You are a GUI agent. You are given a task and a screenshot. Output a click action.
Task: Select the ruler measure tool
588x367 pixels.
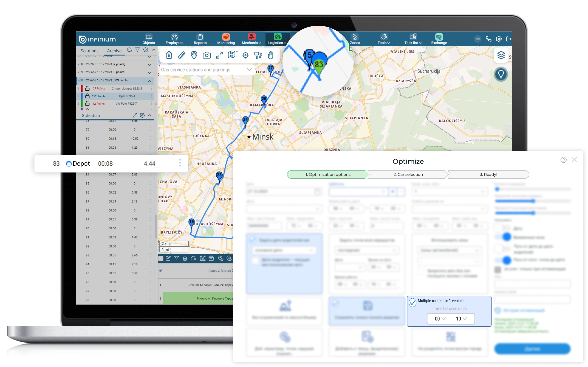(181, 55)
